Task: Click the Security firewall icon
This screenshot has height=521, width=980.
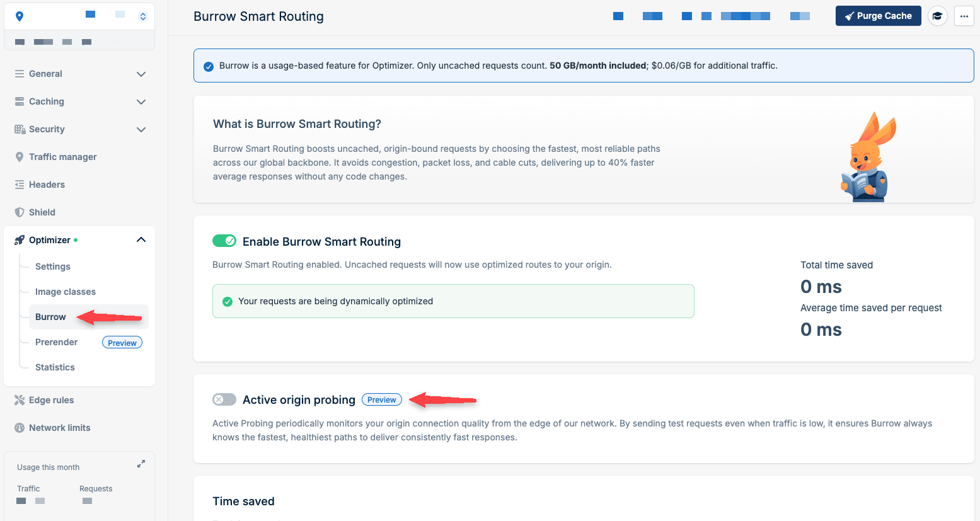Action: (x=20, y=129)
